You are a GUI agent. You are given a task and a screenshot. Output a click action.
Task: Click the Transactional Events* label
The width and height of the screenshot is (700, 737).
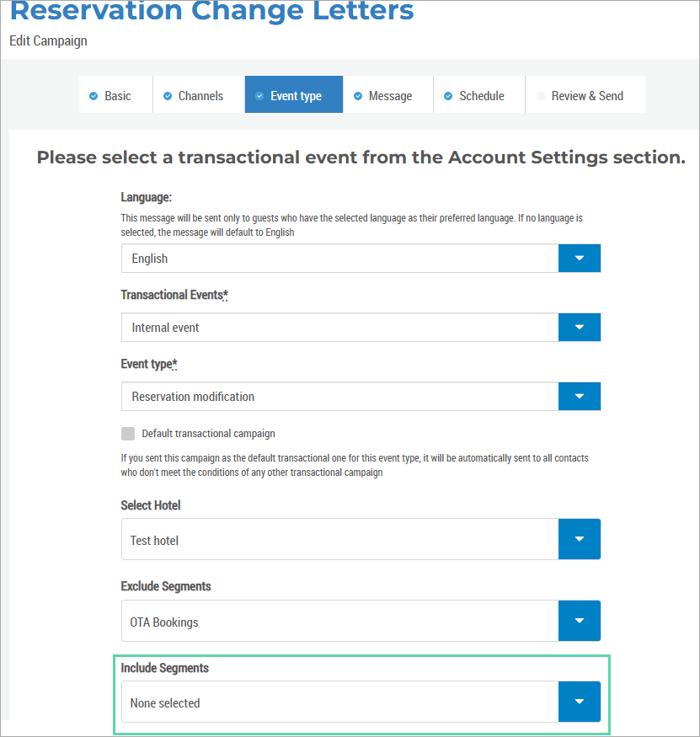(174, 295)
